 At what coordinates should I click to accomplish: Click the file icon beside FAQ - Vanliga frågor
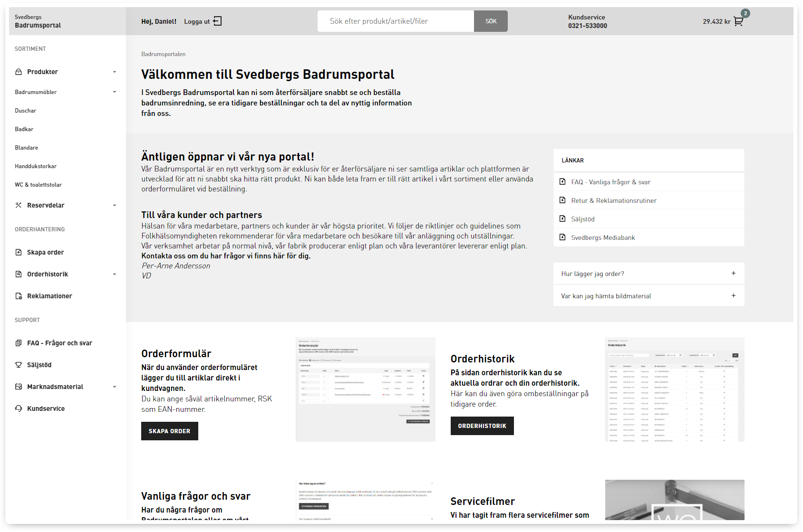(562, 182)
